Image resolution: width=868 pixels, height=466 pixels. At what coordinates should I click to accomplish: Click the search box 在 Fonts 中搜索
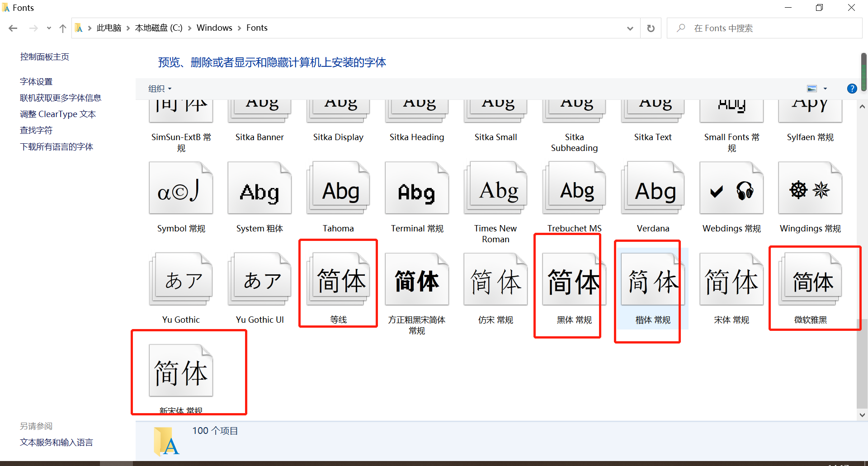[764, 28]
